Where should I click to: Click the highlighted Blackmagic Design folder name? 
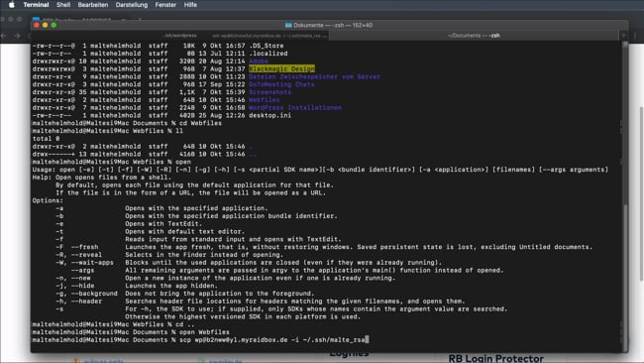(x=281, y=68)
